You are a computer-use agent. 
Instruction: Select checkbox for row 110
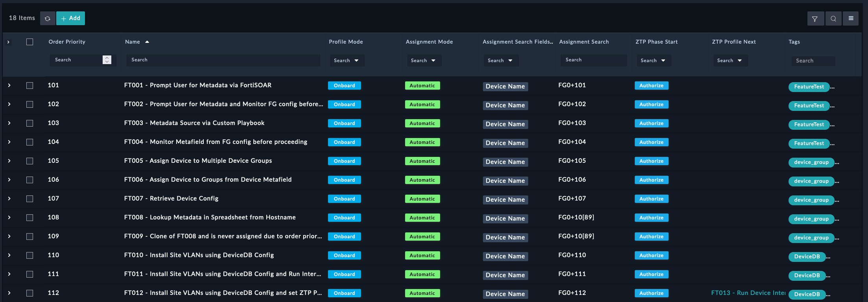pos(29,255)
